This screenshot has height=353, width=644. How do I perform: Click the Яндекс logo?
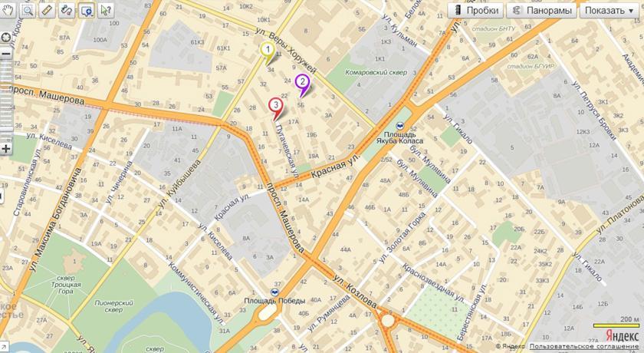click(622, 335)
